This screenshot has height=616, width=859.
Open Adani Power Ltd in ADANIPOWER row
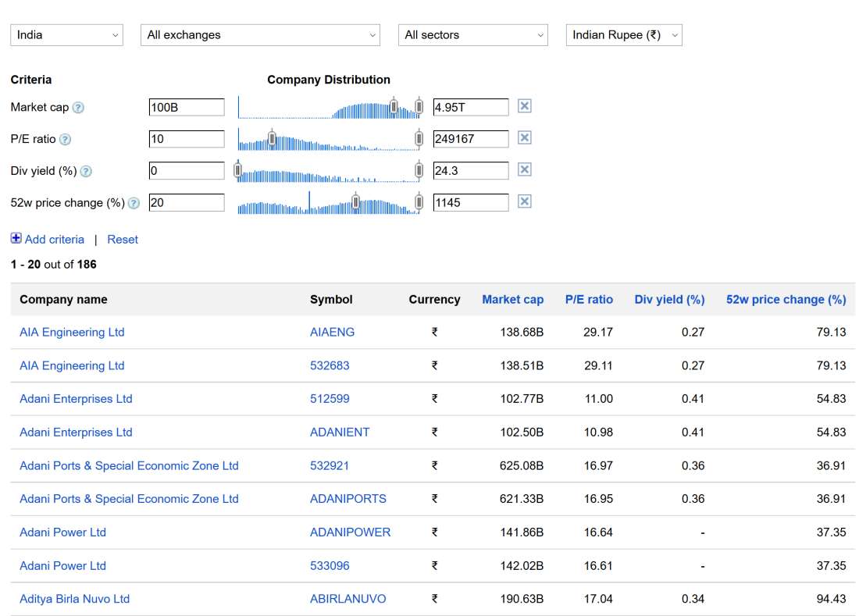[x=63, y=532]
